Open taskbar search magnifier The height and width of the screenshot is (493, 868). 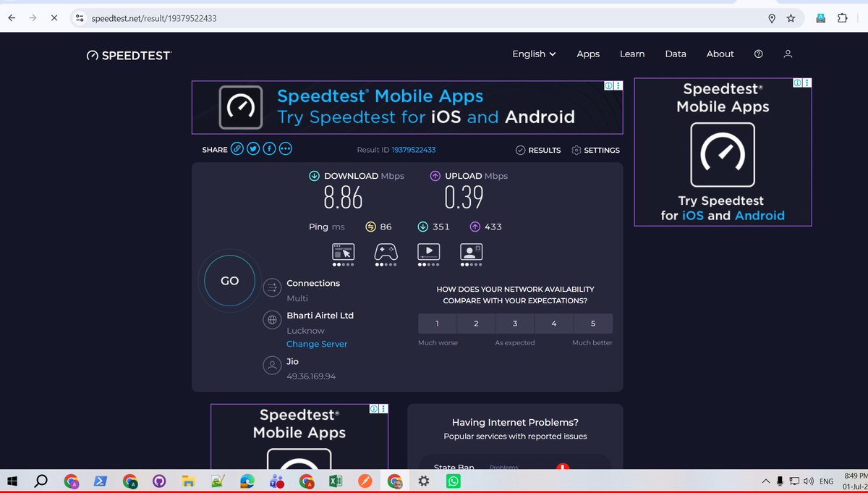41,481
